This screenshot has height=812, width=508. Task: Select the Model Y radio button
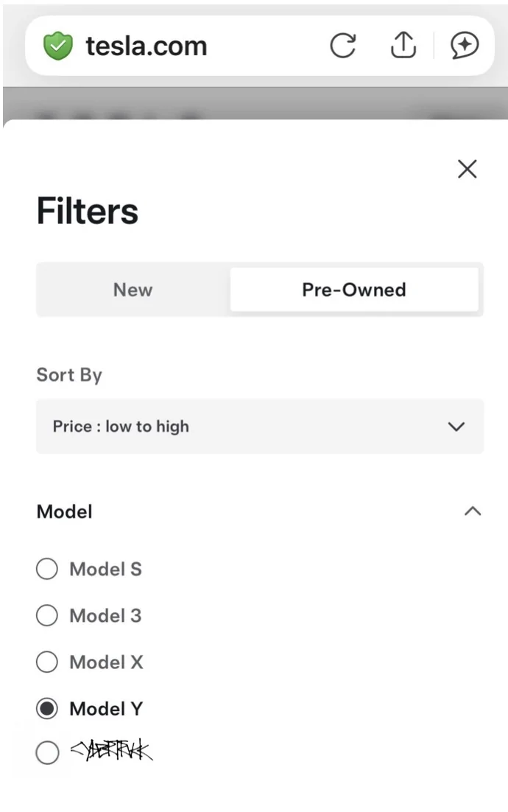47,708
